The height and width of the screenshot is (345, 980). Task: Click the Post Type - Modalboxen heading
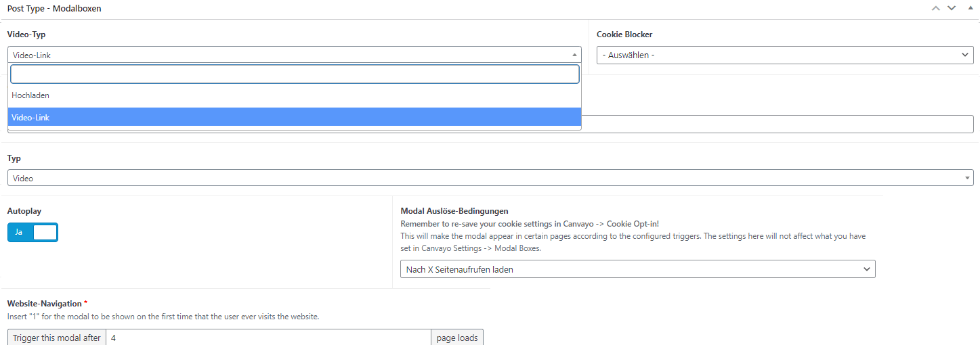54,9
